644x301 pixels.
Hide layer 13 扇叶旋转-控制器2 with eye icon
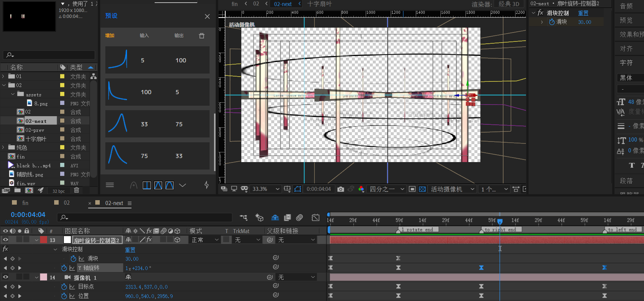(x=5, y=240)
